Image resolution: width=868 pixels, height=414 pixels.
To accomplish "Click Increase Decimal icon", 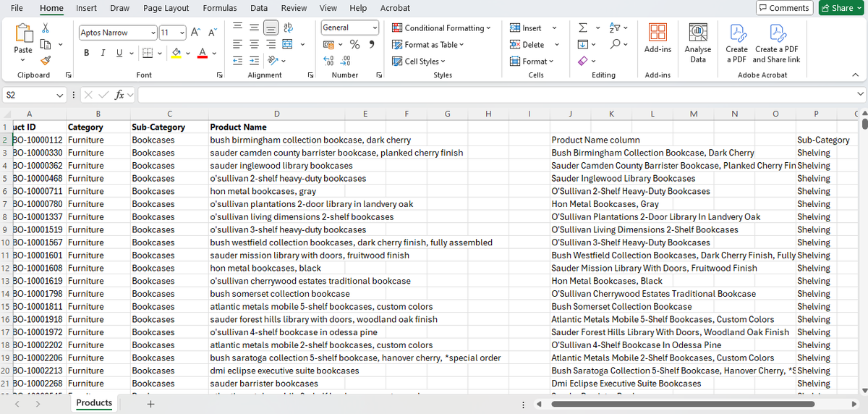I will (x=328, y=62).
